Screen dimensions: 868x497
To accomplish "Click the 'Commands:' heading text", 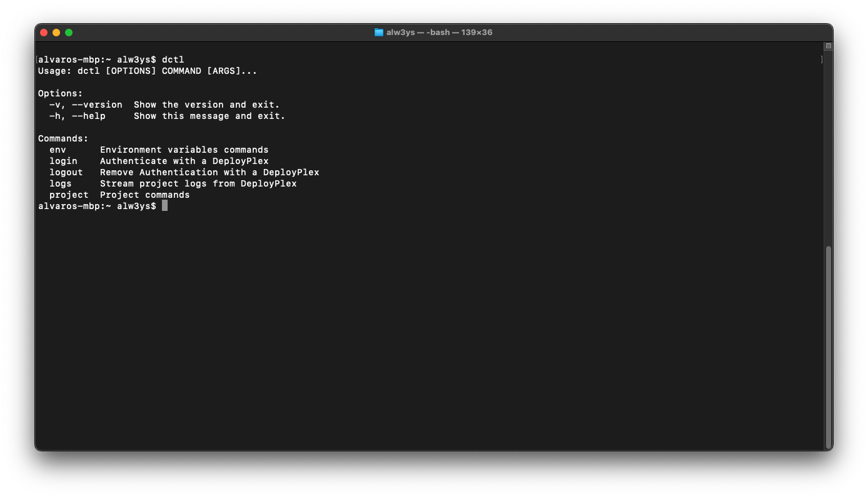I will click(x=63, y=138).
